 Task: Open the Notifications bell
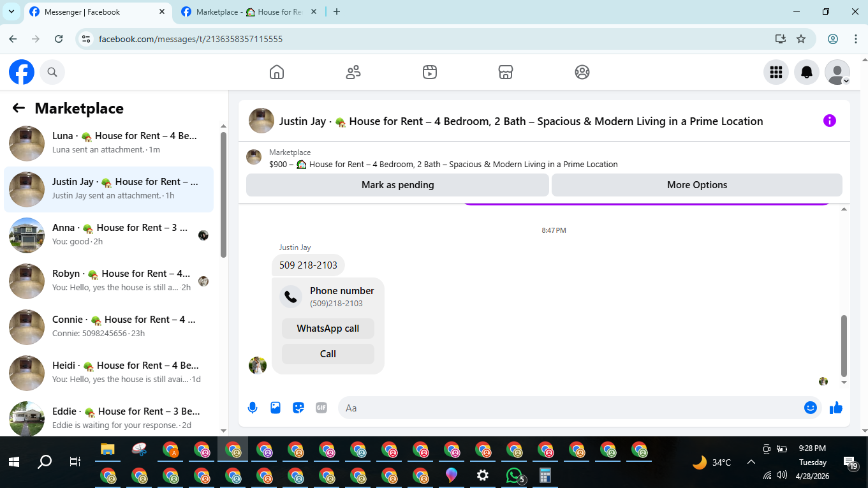click(x=807, y=72)
